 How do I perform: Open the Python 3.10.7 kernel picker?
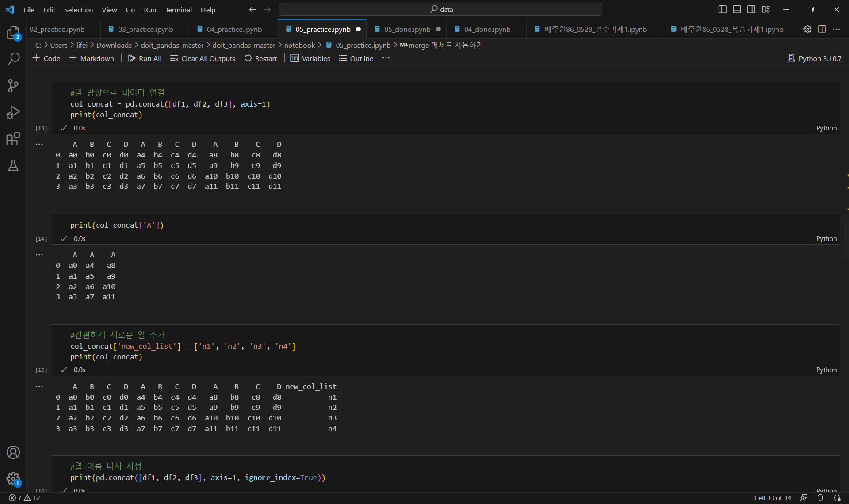[x=815, y=58]
